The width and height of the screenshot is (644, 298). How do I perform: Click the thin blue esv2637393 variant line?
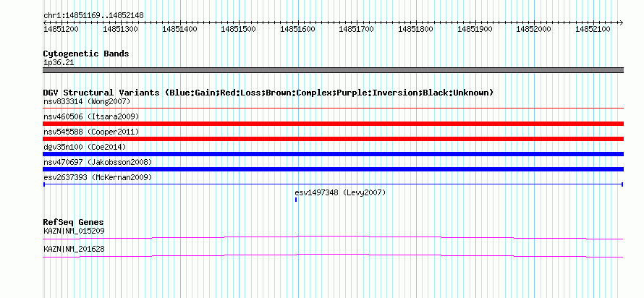pos(333,184)
